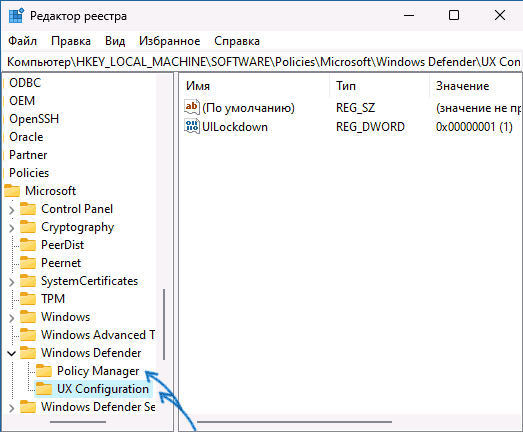Select the Windows key label
The height and width of the screenshot is (432, 523).
click(x=65, y=317)
